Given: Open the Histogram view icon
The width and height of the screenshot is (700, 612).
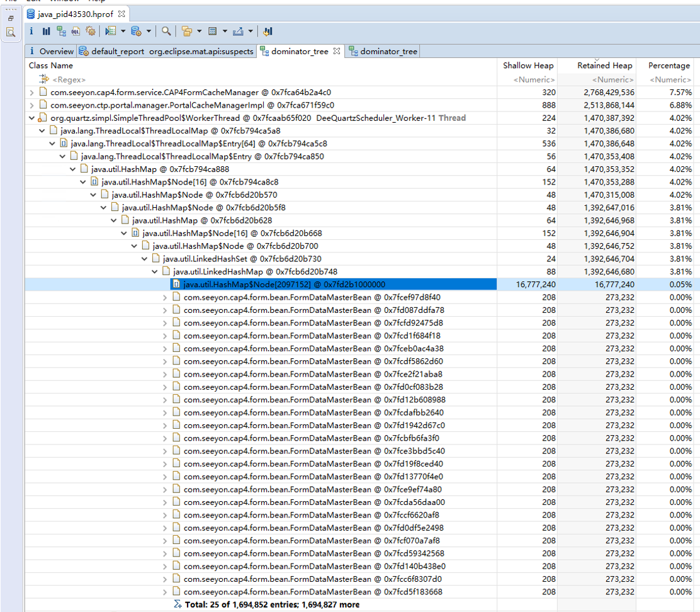Looking at the screenshot, I should click(x=46, y=31).
